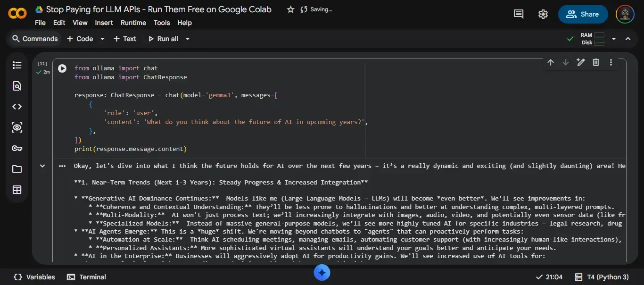Open the Insert menu
Image resolution: width=644 pixels, height=285 pixels.
104,23
